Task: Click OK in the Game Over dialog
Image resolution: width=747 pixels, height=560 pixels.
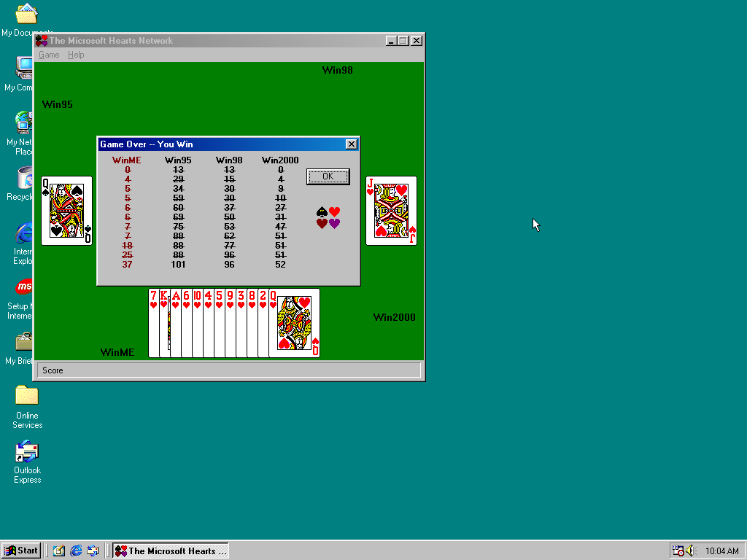Action: [328, 176]
